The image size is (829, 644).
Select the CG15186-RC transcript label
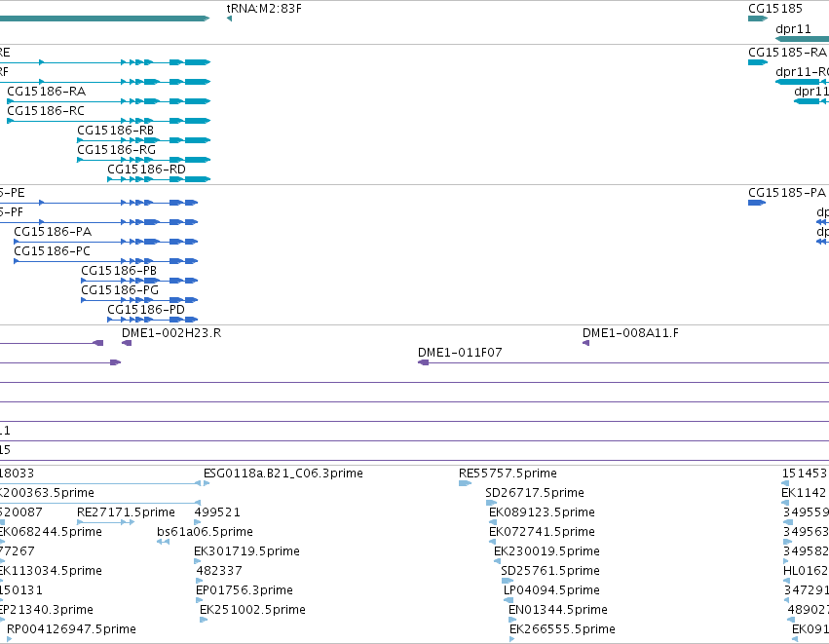46,111
